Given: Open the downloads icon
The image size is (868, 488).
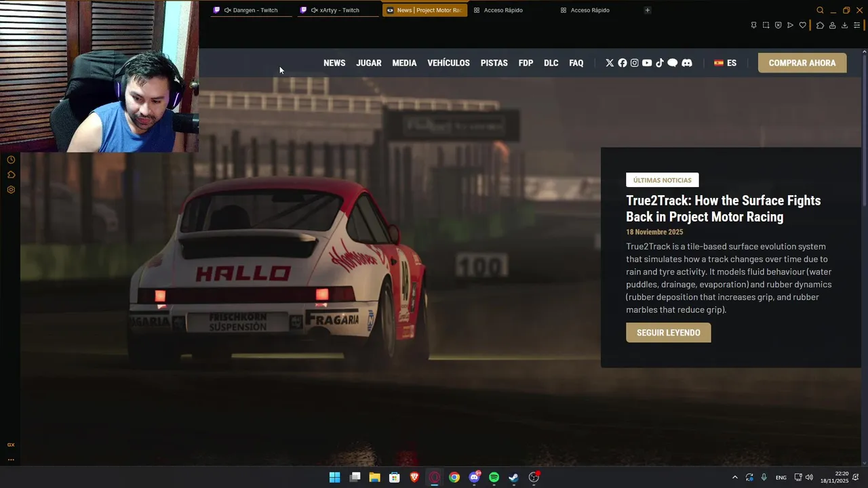Looking at the screenshot, I should [844, 25].
